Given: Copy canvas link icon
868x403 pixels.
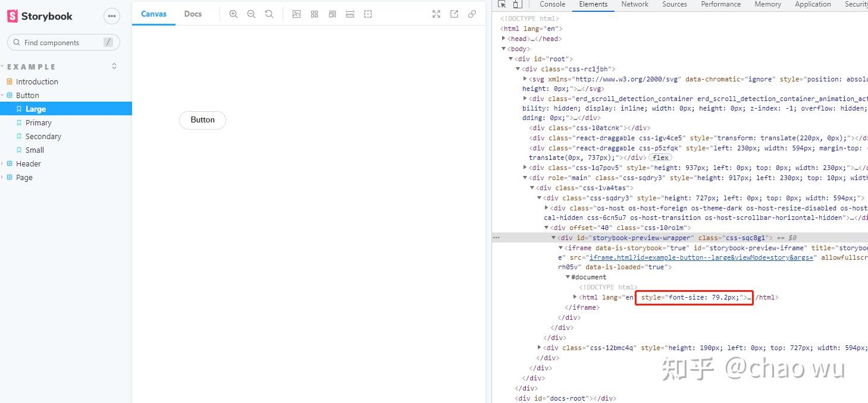Looking at the screenshot, I should 472,14.
